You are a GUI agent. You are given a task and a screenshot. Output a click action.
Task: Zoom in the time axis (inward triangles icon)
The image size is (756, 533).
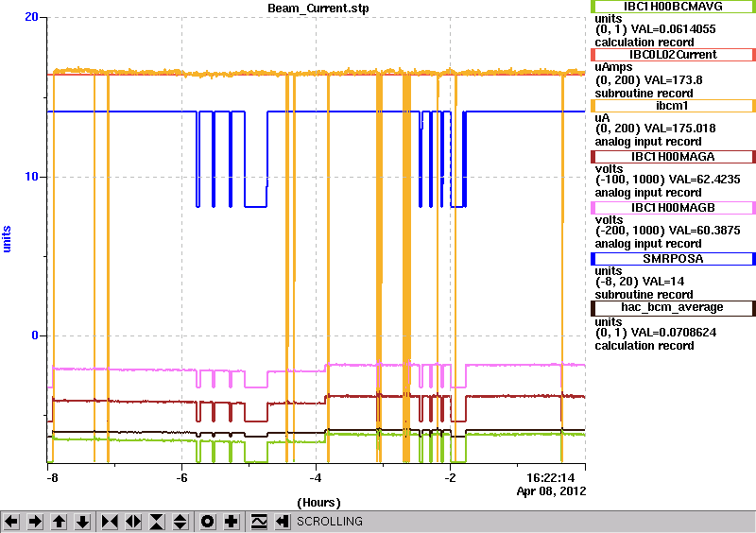click(x=110, y=522)
